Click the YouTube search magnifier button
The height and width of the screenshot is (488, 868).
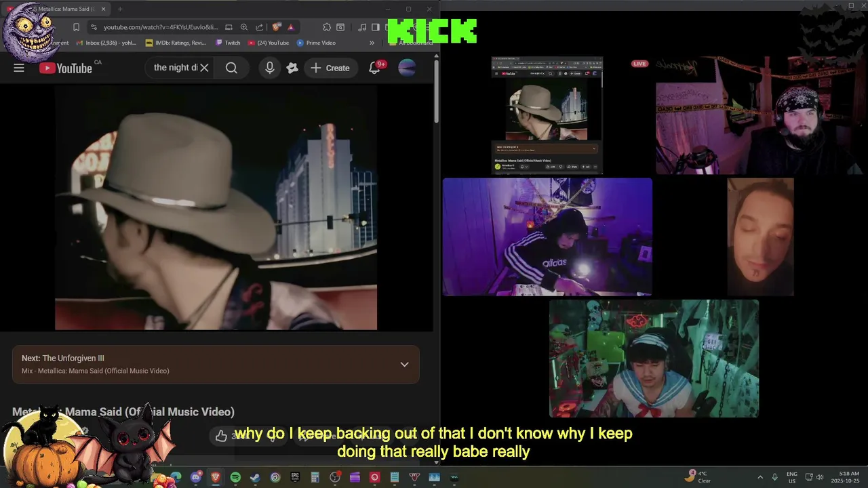(231, 68)
